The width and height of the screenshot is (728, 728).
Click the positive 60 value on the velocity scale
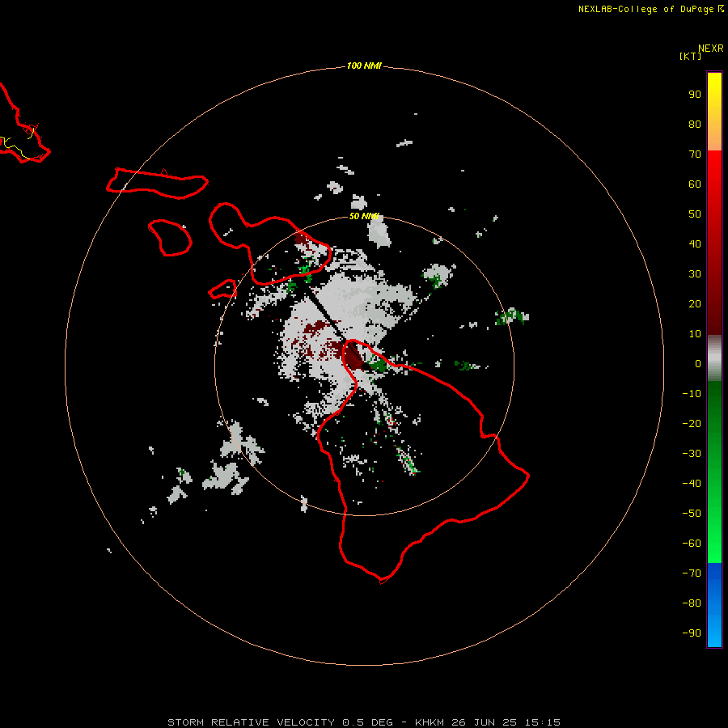click(695, 184)
